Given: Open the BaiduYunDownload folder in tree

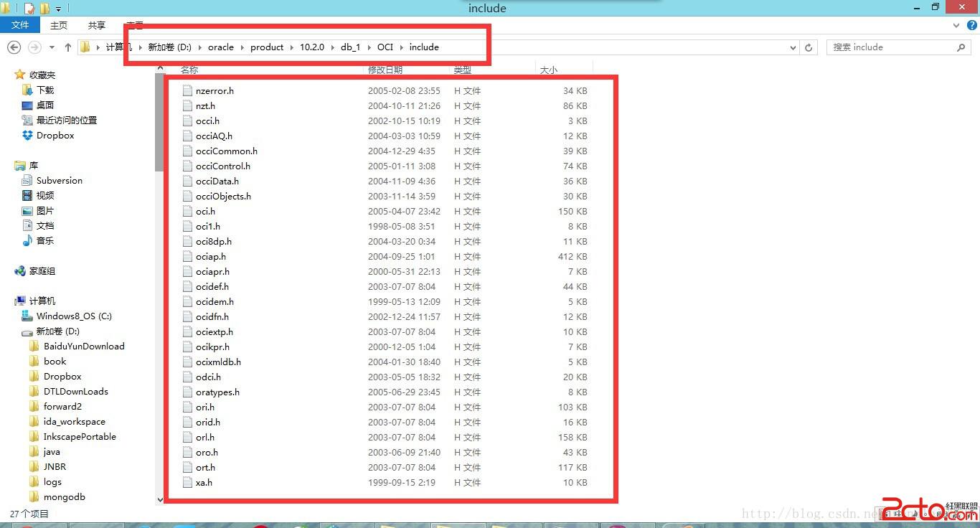Looking at the screenshot, I should point(84,346).
